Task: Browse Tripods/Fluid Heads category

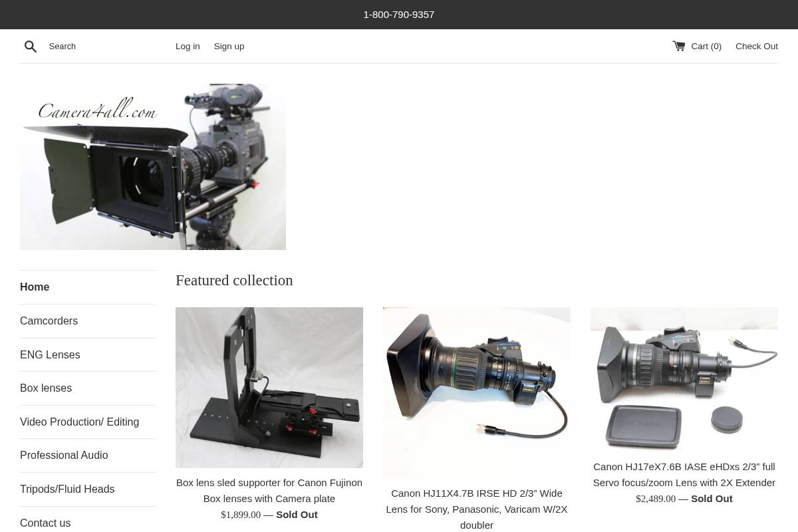Action: [67, 489]
